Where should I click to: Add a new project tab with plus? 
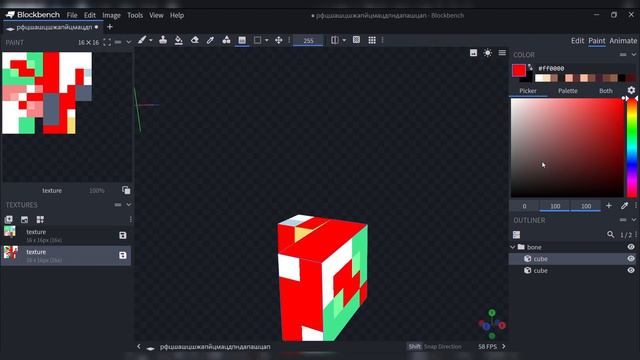click(x=109, y=27)
